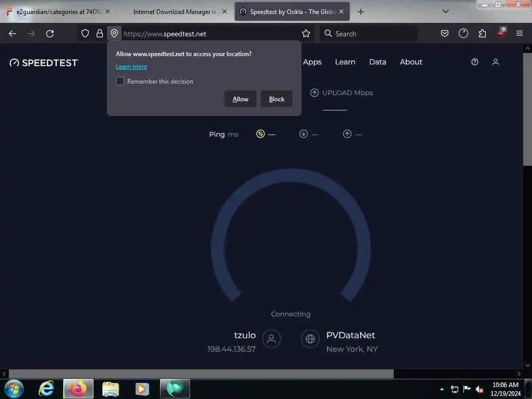532x399 pixels.
Task: Click the network connection tray icon
Action: [454, 389]
